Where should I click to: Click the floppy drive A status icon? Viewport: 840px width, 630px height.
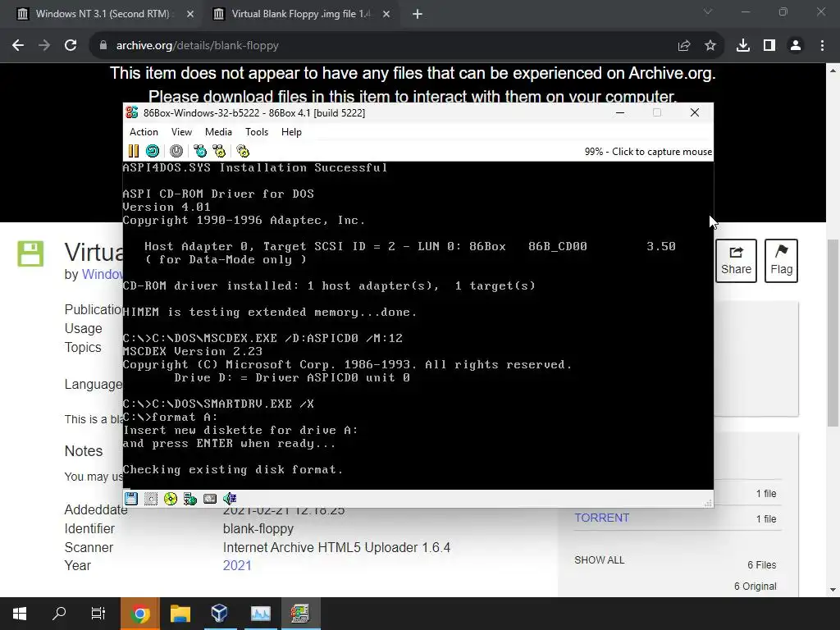131,499
